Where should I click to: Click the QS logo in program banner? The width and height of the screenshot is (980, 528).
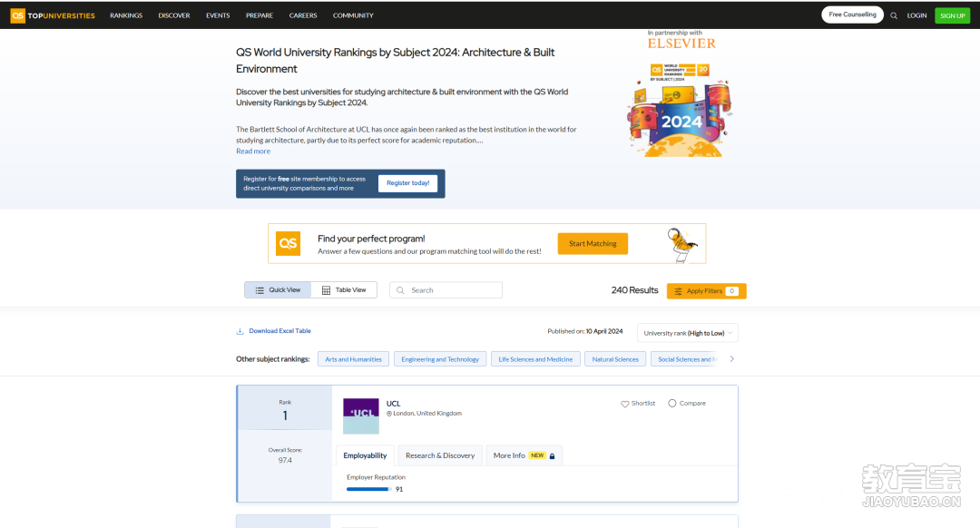tap(289, 244)
